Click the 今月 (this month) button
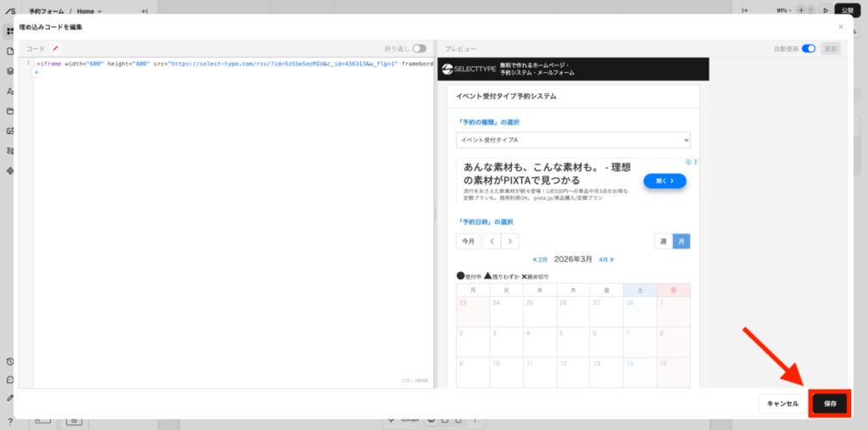This screenshot has width=868, height=430. click(x=468, y=241)
